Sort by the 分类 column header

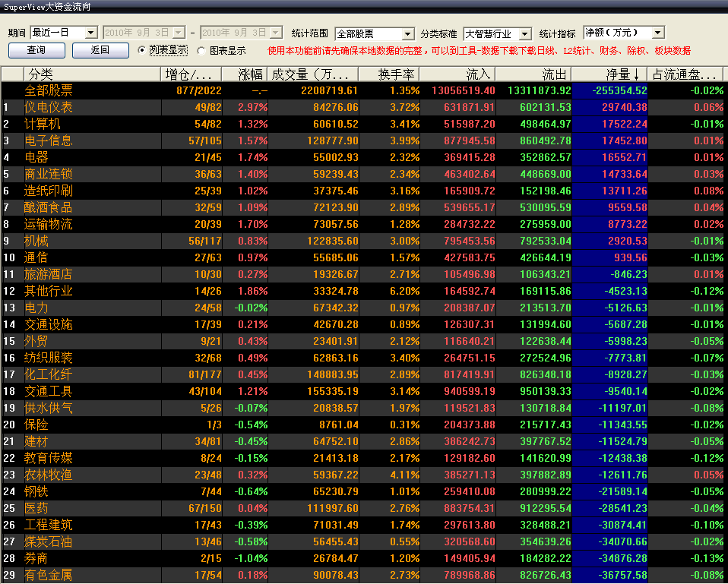click(x=93, y=74)
